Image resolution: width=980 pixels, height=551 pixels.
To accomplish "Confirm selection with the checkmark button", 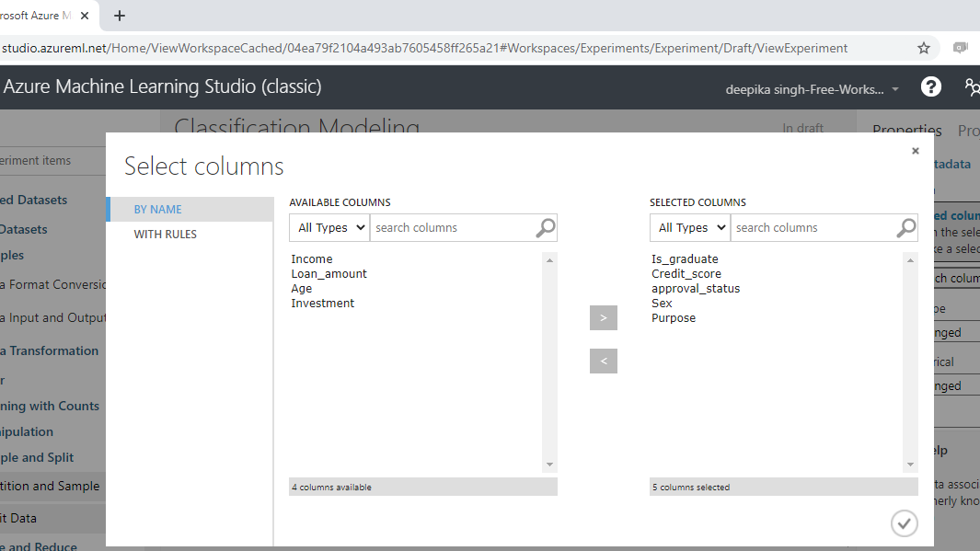I will [x=904, y=523].
